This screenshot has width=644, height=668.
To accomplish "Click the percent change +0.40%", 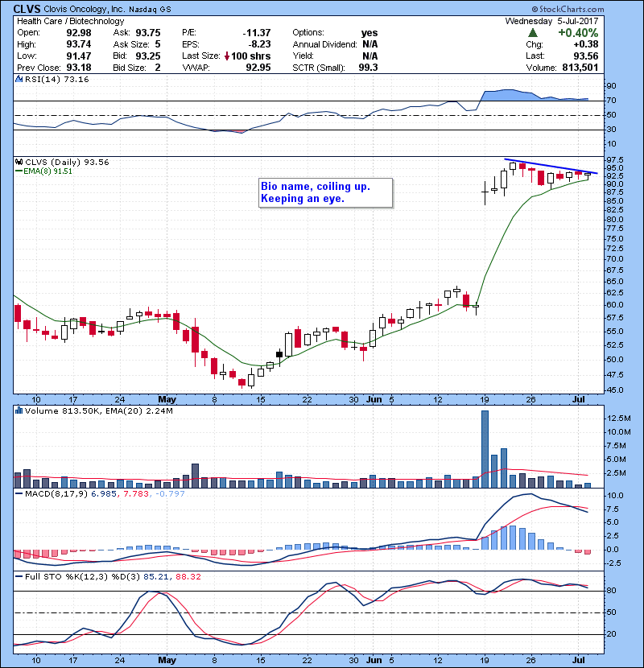I will [578, 33].
